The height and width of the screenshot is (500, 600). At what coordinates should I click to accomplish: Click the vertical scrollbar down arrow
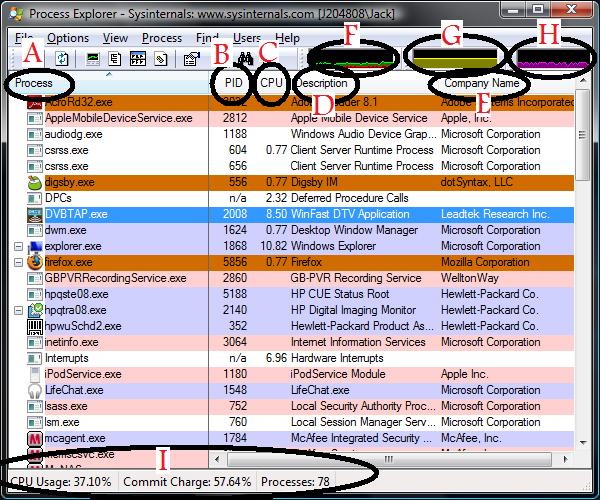582,443
